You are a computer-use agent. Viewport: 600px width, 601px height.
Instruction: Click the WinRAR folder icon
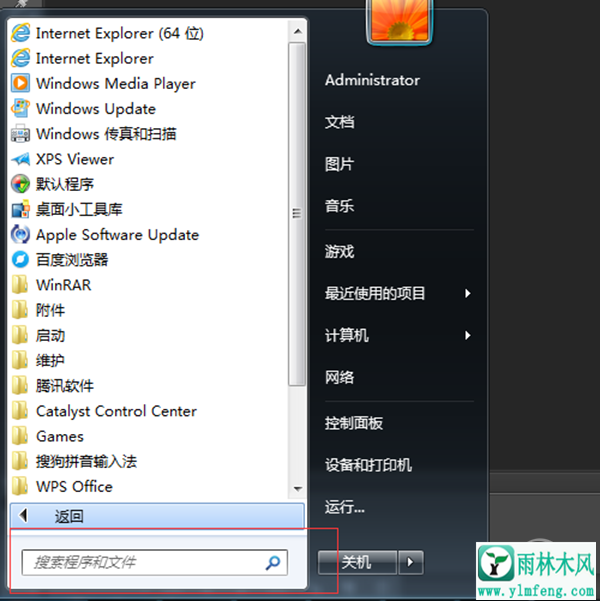pyautogui.click(x=20, y=285)
